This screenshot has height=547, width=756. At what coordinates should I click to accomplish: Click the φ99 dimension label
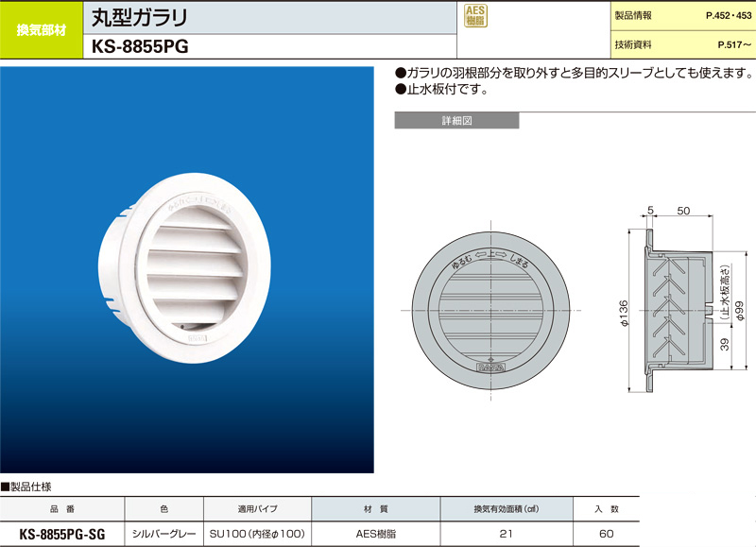click(x=739, y=311)
